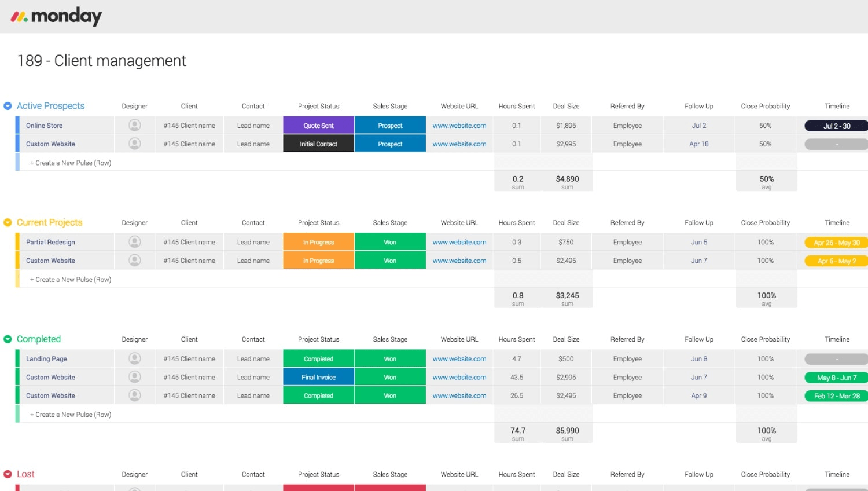Change In Progress status for Partial Redesign
The image size is (868, 491).
pos(318,242)
